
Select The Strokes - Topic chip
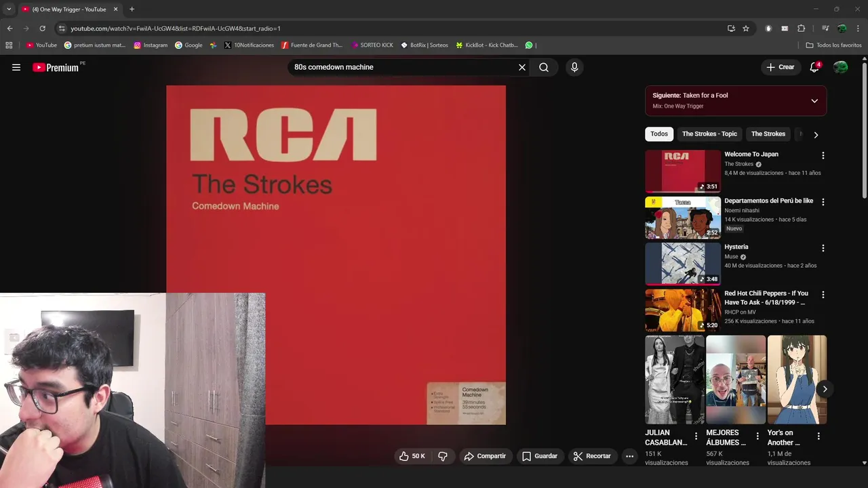(x=709, y=134)
